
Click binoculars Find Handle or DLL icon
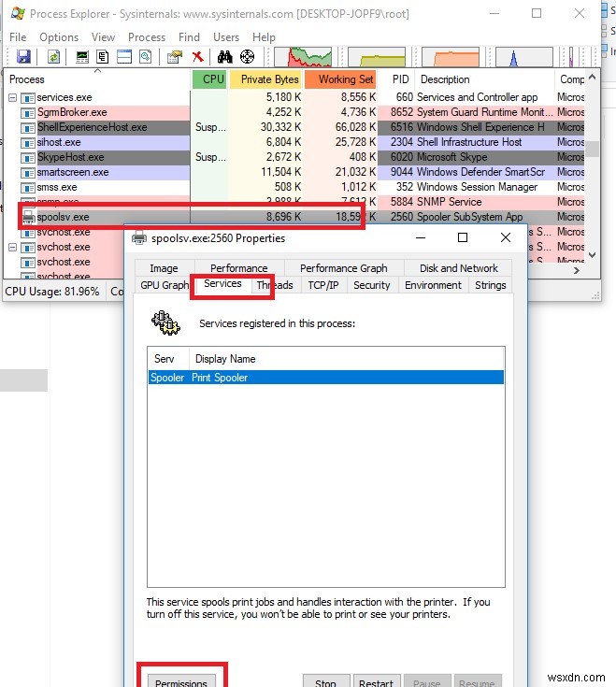[224, 56]
